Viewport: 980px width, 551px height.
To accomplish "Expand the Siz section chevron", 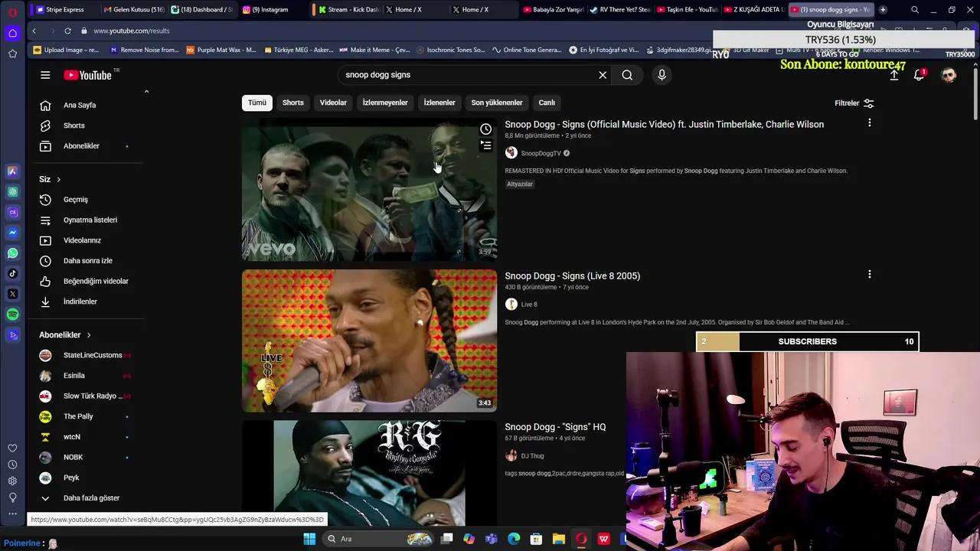I will coord(58,179).
